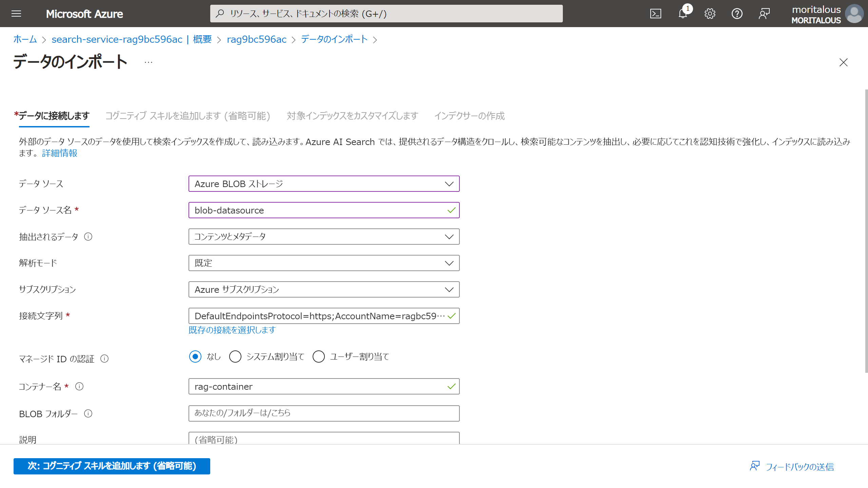868x488 pixels.
Task: Click the feedback icon in top bar
Action: coord(764,14)
